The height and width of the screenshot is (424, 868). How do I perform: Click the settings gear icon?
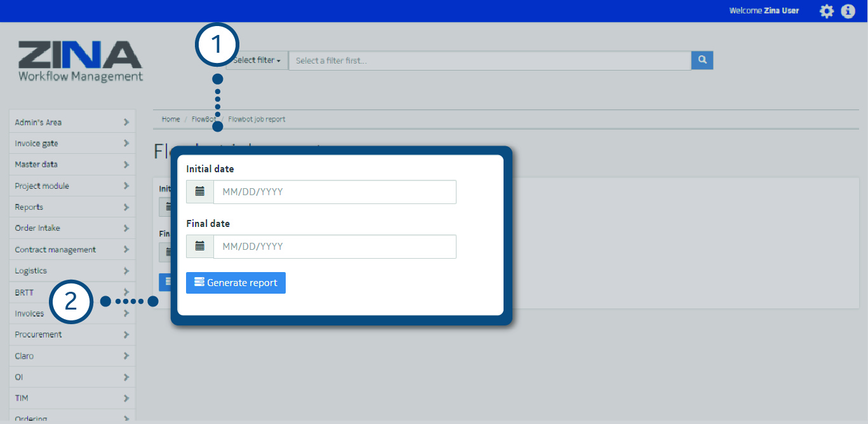click(x=826, y=11)
